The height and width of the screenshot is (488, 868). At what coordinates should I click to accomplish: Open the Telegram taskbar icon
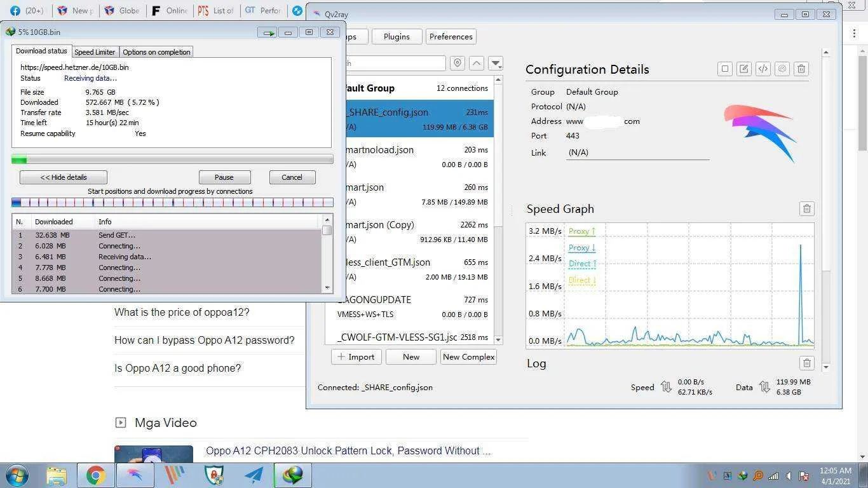(254, 475)
